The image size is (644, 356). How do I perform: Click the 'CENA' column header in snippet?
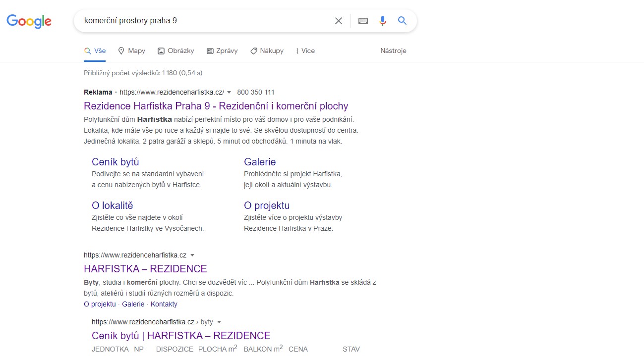(x=298, y=349)
